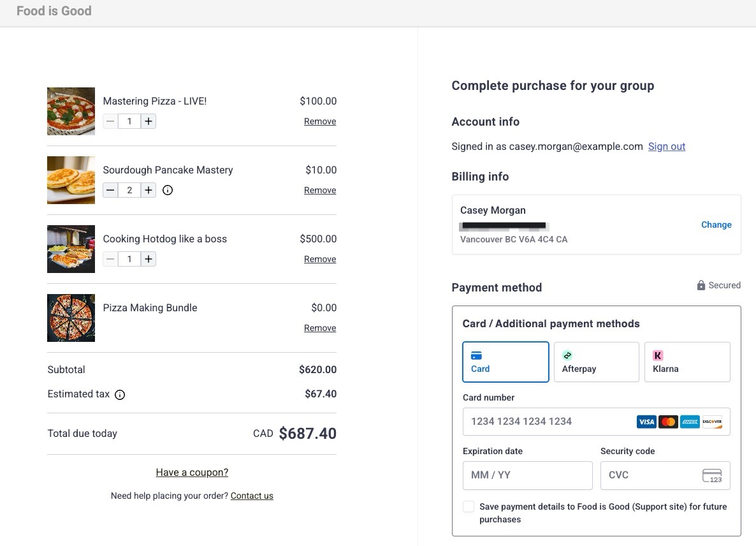Select the Card payment tab

click(x=505, y=362)
